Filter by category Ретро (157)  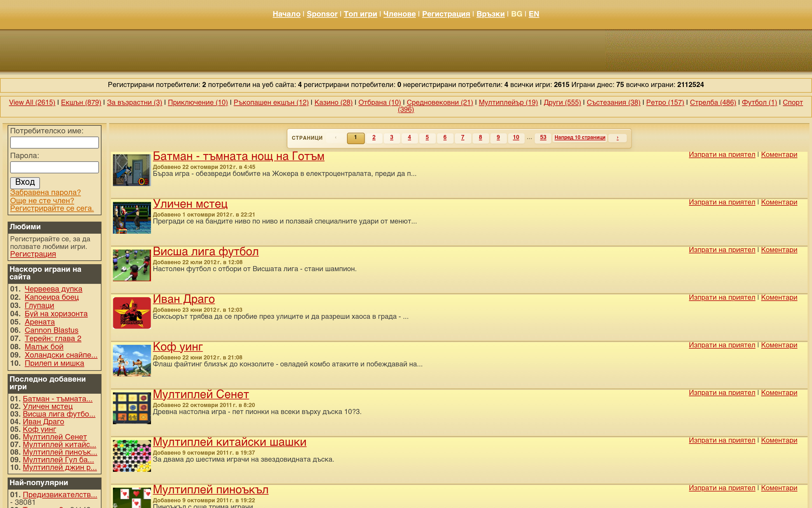[x=665, y=103]
